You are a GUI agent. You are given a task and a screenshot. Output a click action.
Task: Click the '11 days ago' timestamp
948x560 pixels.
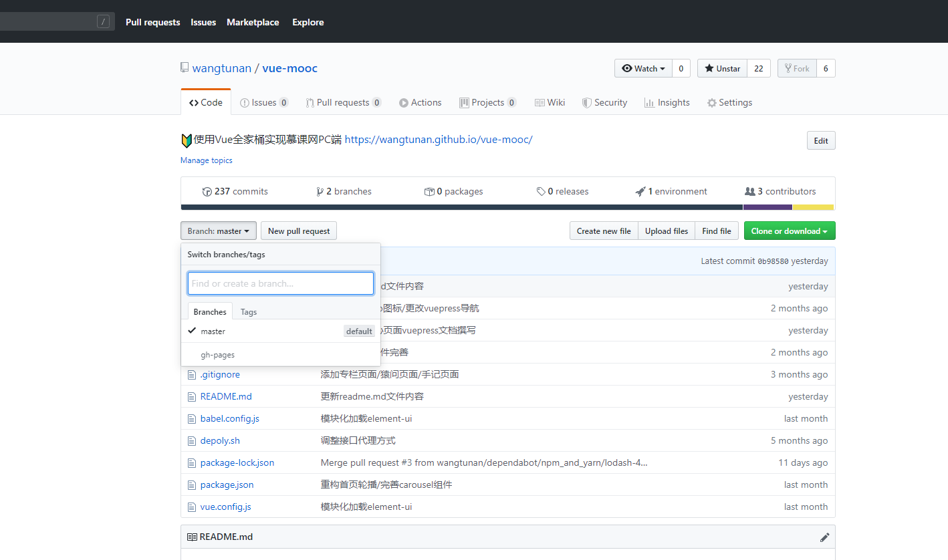[803, 463]
